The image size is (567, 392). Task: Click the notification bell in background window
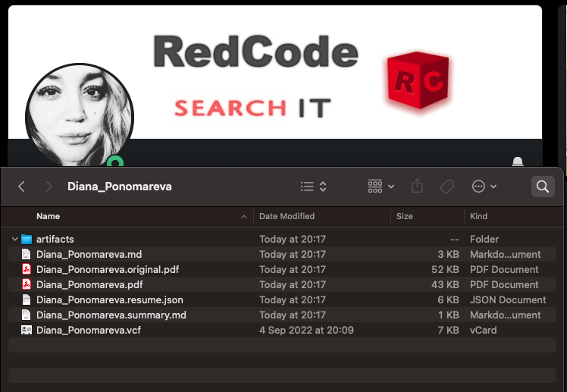pyautogui.click(x=518, y=162)
